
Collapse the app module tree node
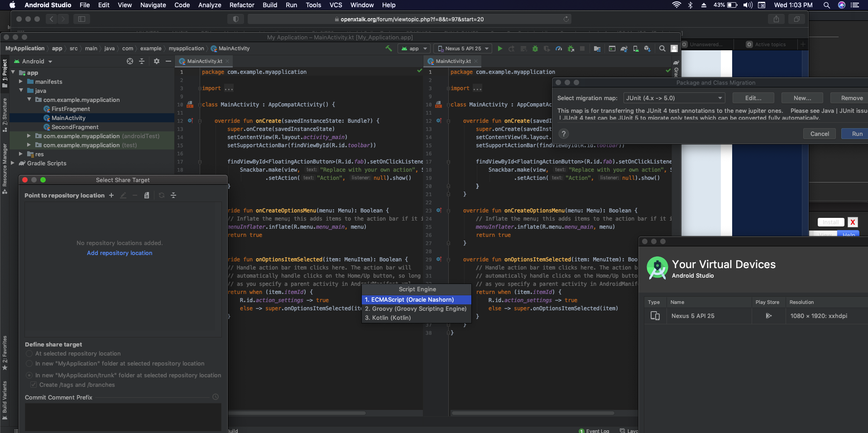pos(13,72)
